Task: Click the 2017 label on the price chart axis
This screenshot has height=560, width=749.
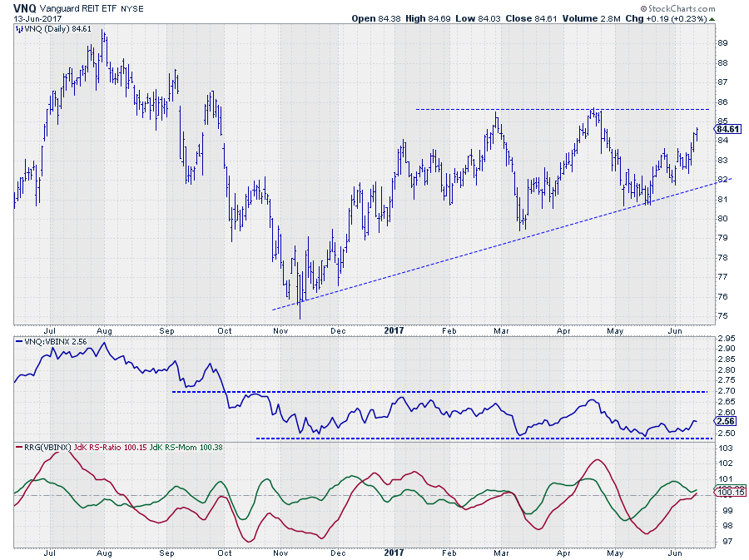Action: [395, 330]
